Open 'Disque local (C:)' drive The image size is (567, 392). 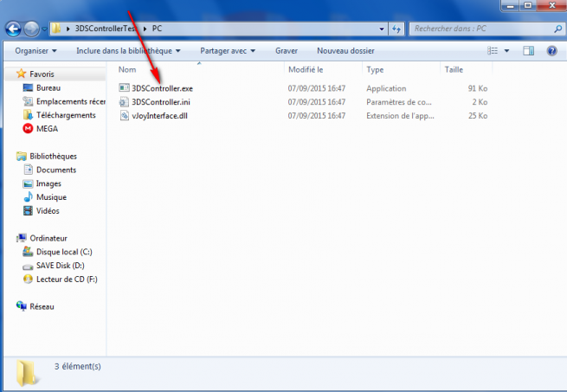[64, 252]
